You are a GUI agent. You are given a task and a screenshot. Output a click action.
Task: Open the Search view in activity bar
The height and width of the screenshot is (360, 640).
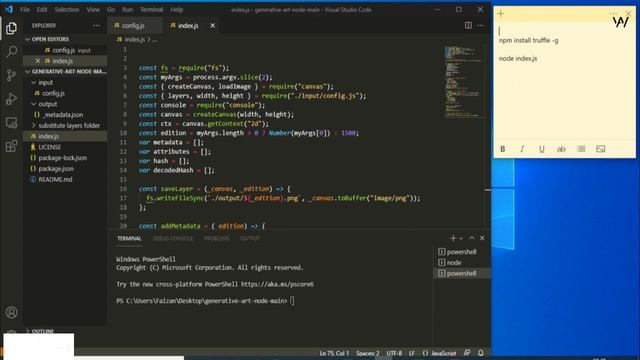[x=11, y=51]
